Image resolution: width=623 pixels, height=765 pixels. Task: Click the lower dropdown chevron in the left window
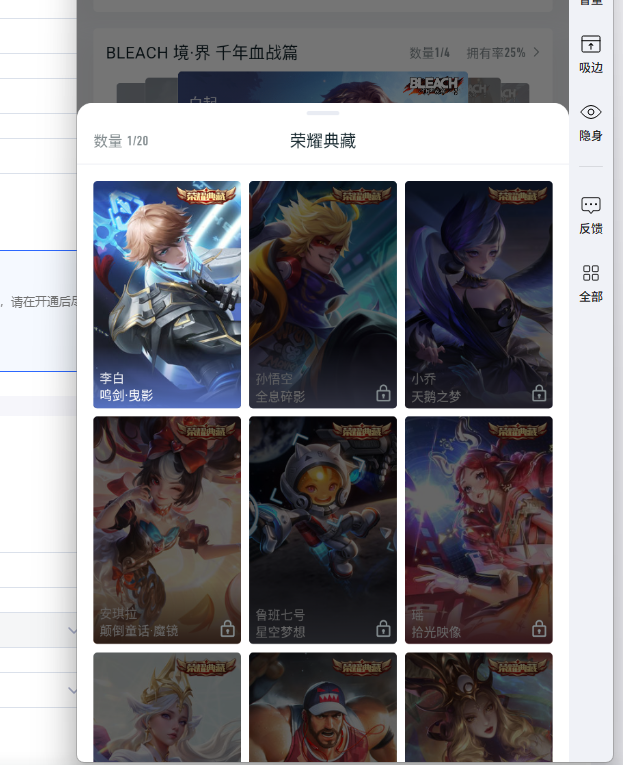72,690
